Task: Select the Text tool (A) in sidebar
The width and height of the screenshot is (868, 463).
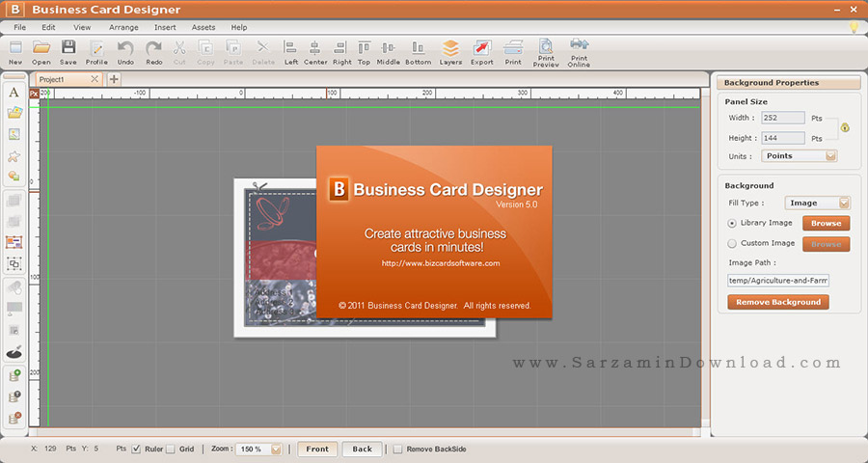Action: pos(14,93)
